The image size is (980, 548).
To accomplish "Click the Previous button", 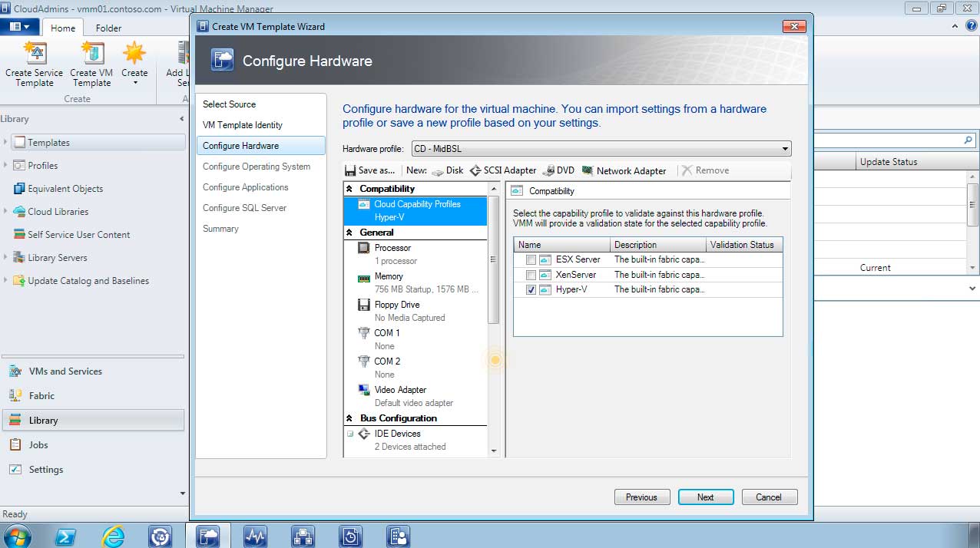I will (x=642, y=497).
